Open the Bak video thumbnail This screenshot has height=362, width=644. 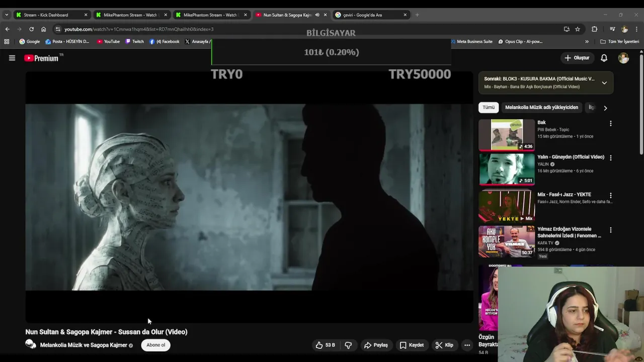click(x=507, y=134)
